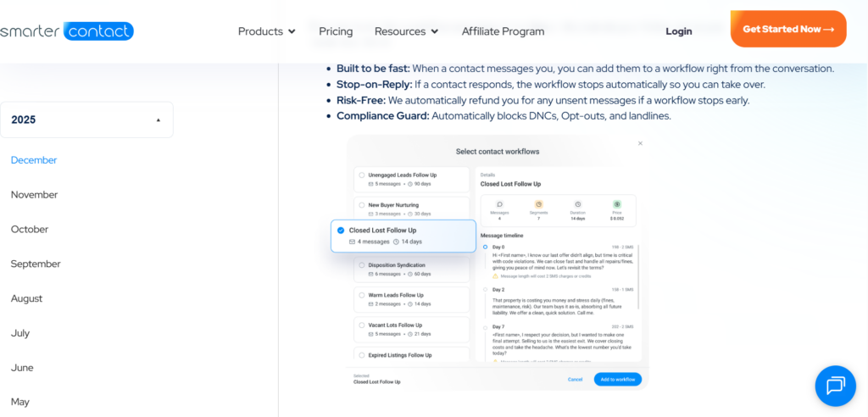The width and height of the screenshot is (868, 417).
Task: Open the chat widget icon
Action: 835,386
